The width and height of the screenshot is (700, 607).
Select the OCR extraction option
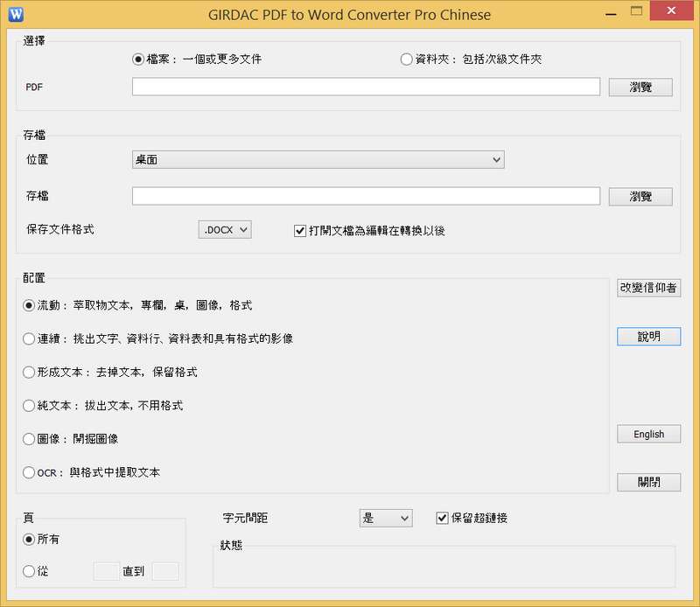tap(30, 473)
